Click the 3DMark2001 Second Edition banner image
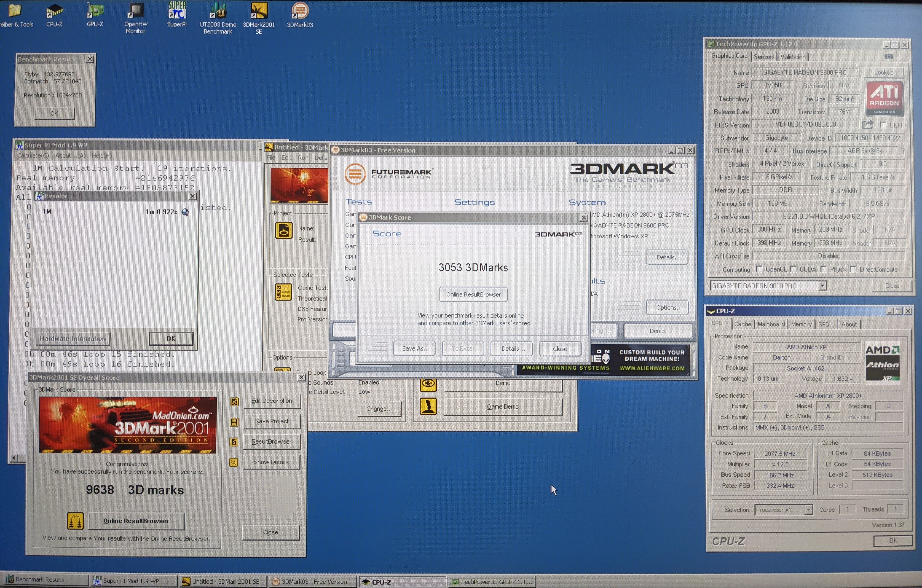 (x=128, y=425)
